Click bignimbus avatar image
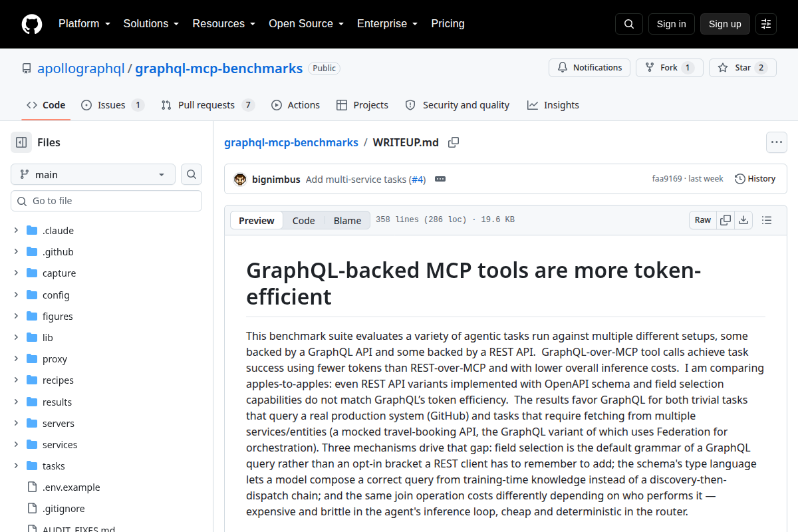Screen dimensions: 798x532 [240, 179]
